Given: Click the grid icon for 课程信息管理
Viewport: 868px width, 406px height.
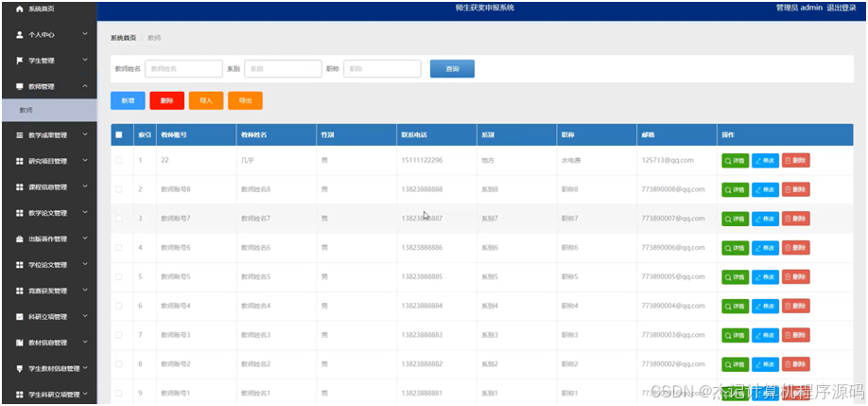Looking at the screenshot, I should coord(19,187).
